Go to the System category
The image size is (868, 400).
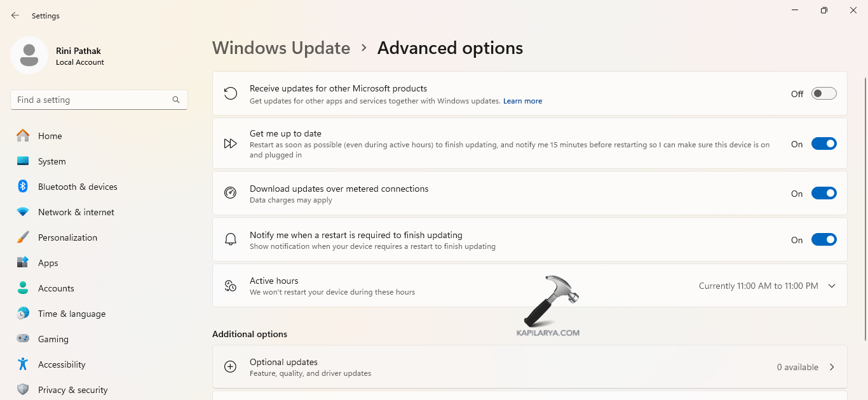tap(51, 161)
